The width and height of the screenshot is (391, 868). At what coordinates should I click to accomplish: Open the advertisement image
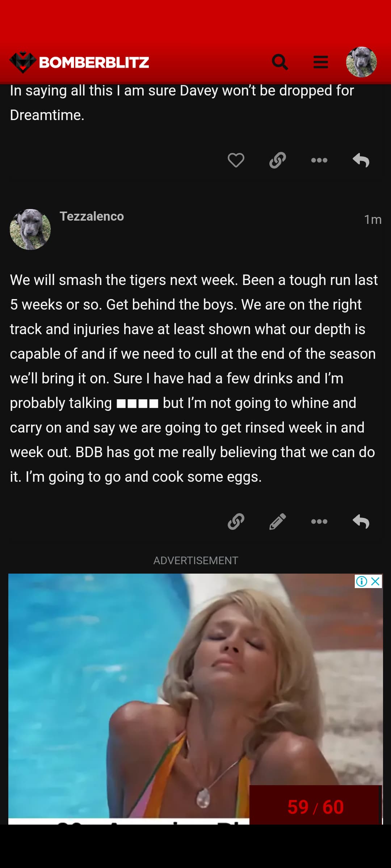(145, 687)
